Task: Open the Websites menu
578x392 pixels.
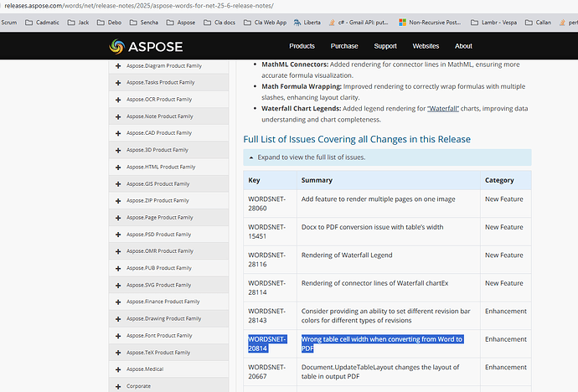Action: coord(426,46)
